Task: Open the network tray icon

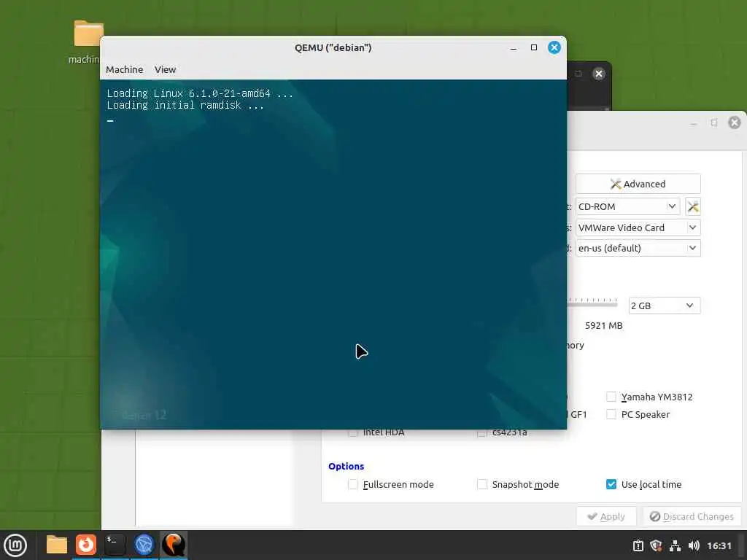Action: [x=675, y=545]
